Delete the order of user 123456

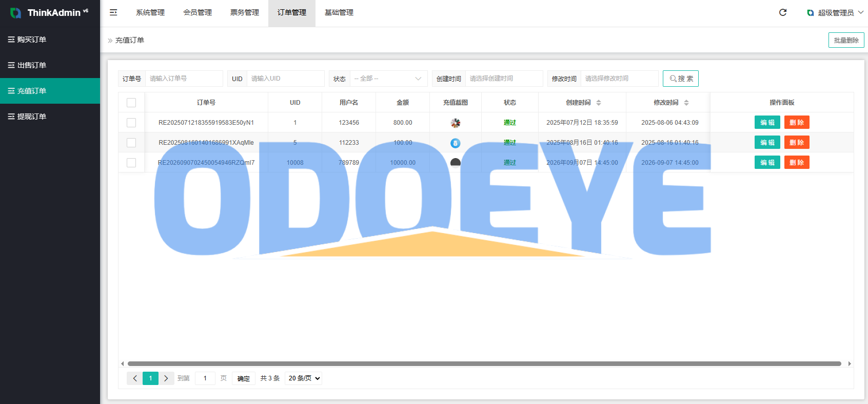click(797, 123)
